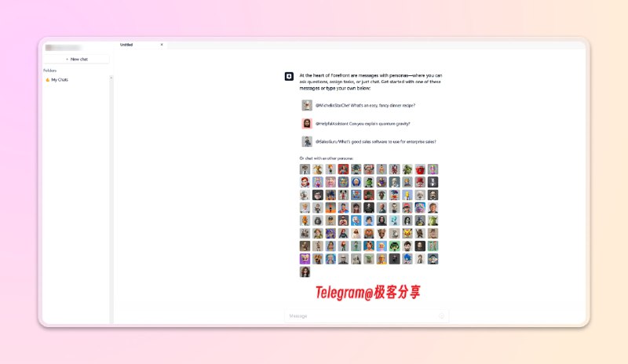Close the Untitled tab
Viewport: 628px width, 364px height.
tap(162, 45)
